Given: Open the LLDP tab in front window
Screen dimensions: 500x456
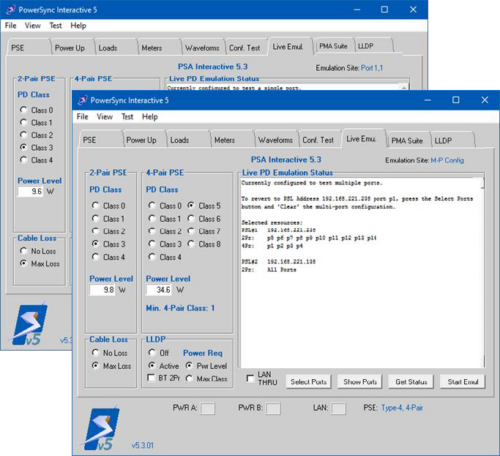Looking at the screenshot, I should coord(452,140).
